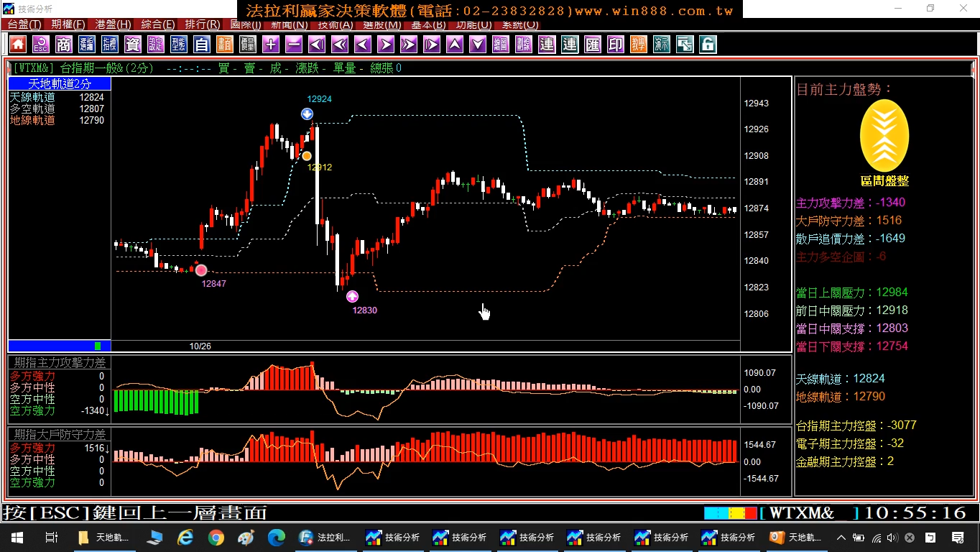Click the unlock padlock toolbar icon
Image resolution: width=980 pixels, height=552 pixels.
[x=708, y=45]
